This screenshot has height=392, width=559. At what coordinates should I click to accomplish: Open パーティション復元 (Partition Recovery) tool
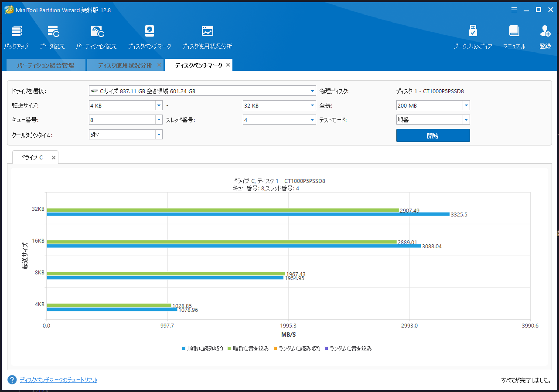(x=96, y=37)
